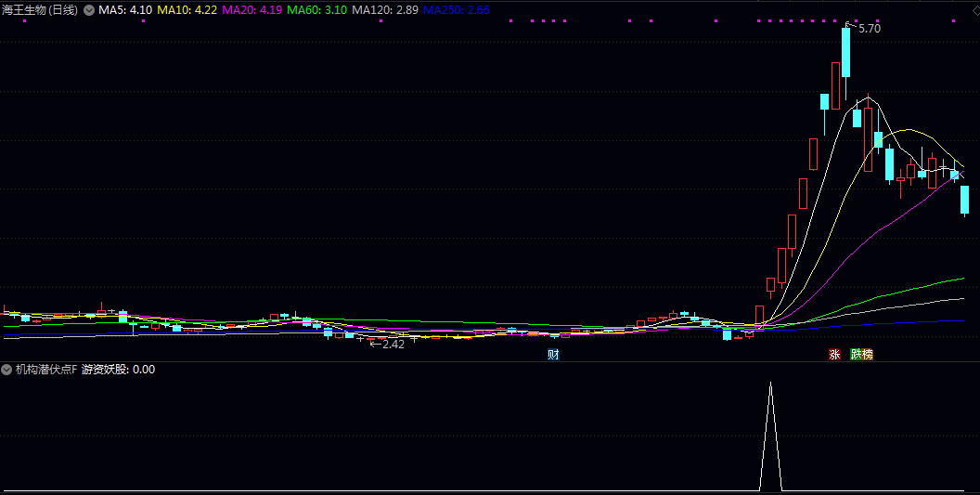Select the yellow MA10 label

tap(187, 10)
